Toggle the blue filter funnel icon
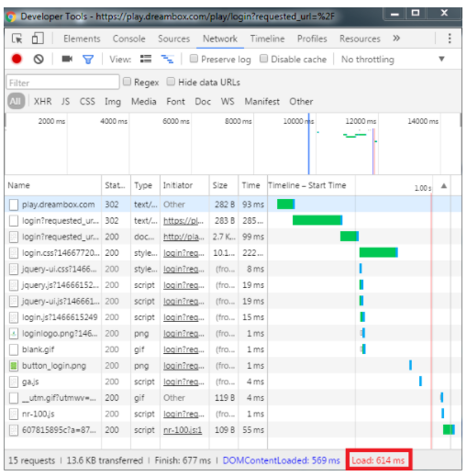Screen dimensions: 467x476 click(88, 60)
